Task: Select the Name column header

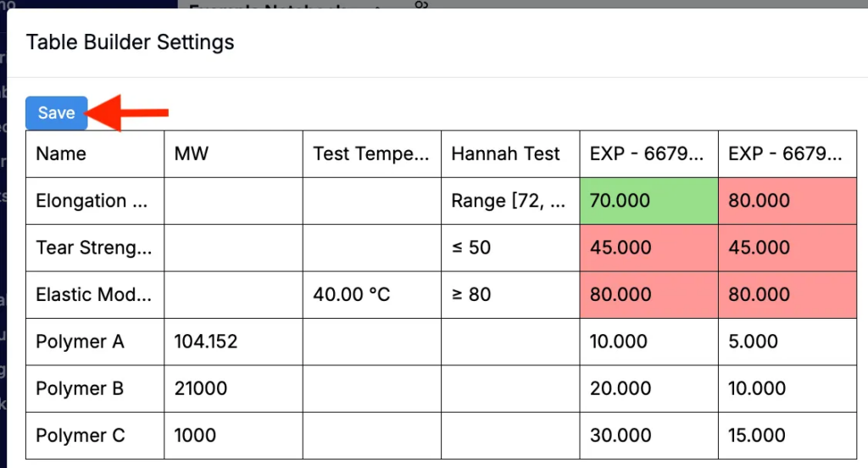Action: pos(95,154)
